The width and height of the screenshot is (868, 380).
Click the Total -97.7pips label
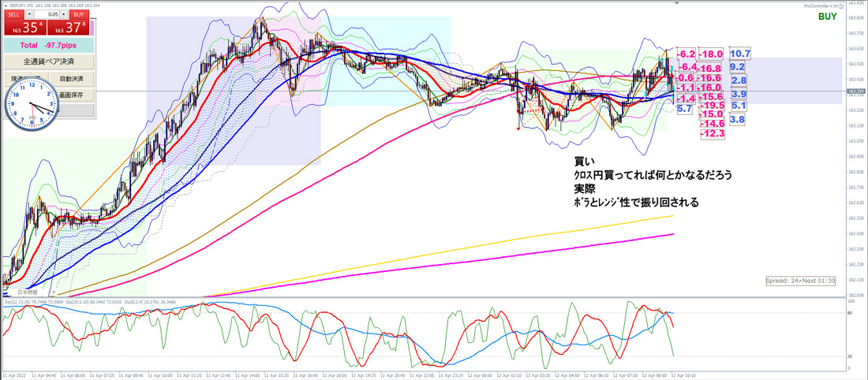[47, 47]
